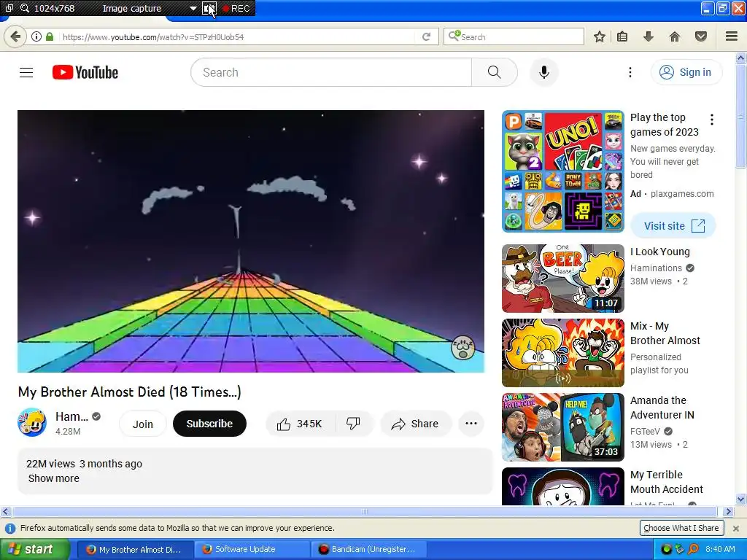The height and width of the screenshot is (560, 747).
Task: Click the Firefox address bar URL
Action: (x=237, y=36)
